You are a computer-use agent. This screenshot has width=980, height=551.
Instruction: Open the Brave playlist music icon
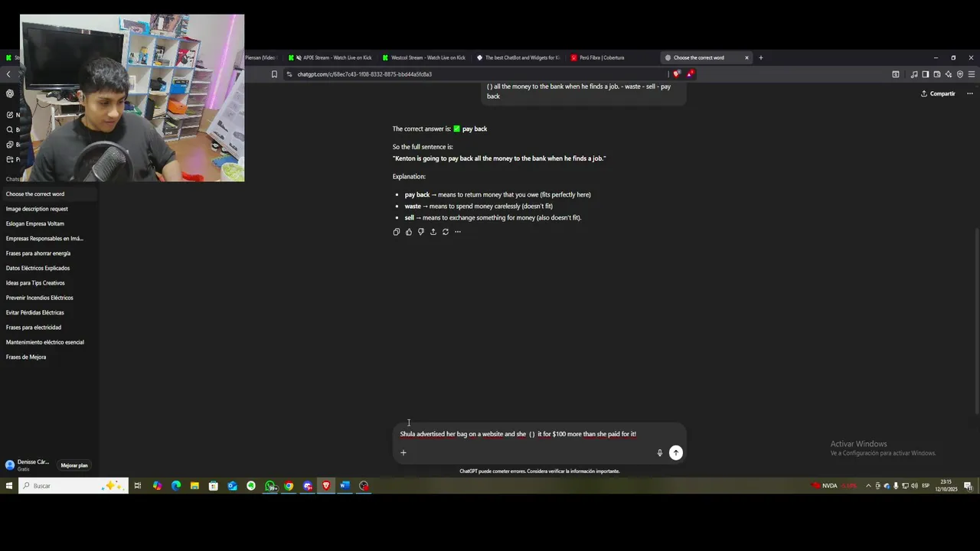(914, 74)
